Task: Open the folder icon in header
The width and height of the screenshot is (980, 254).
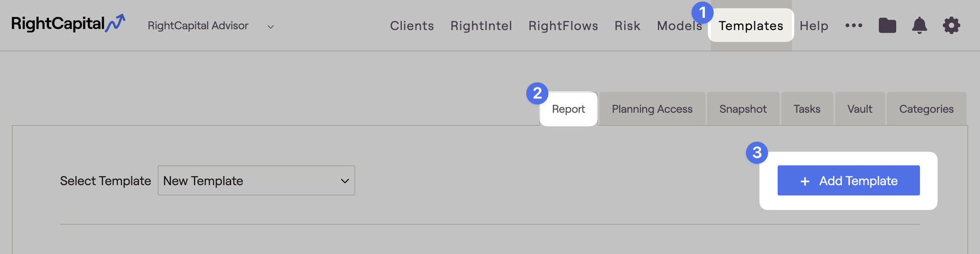Action: [x=887, y=26]
